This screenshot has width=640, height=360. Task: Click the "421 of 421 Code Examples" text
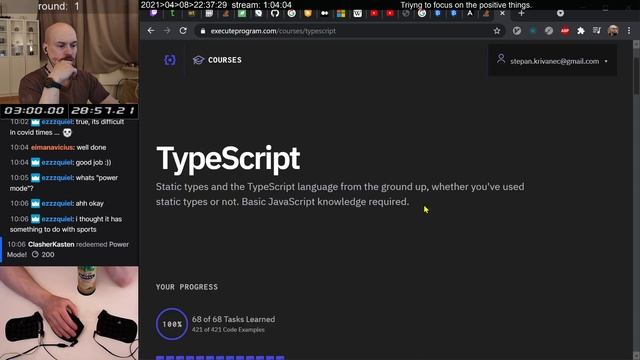point(228,329)
